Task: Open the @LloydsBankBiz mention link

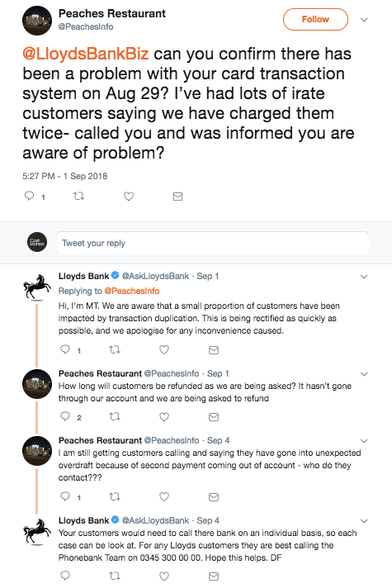Action: pyautogui.click(x=86, y=54)
